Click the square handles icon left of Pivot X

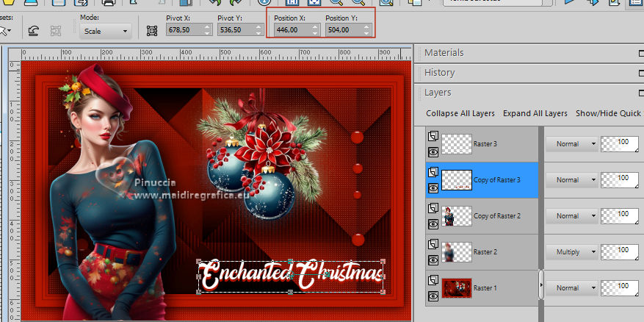click(152, 31)
